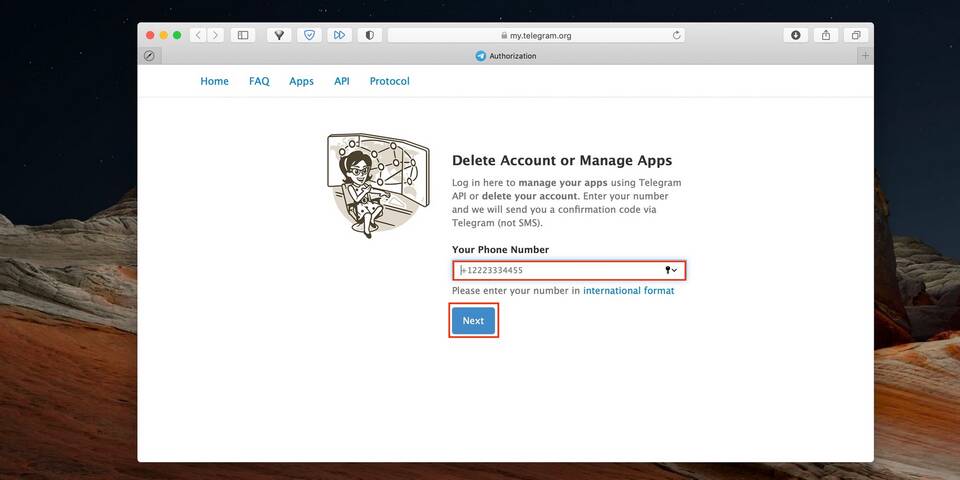The height and width of the screenshot is (480, 960).
Task: Click the Share icon in Safari toolbar
Action: (x=826, y=35)
